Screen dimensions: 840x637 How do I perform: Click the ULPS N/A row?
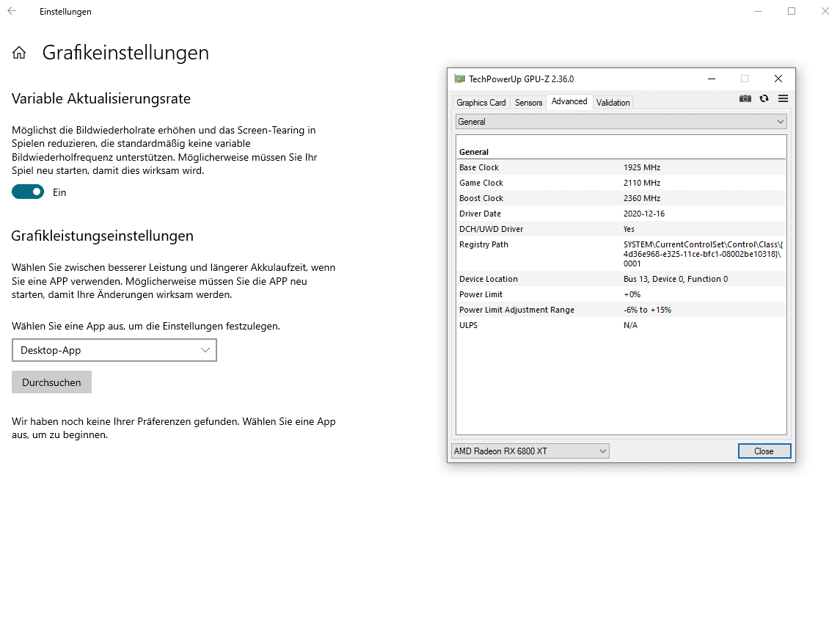point(621,325)
